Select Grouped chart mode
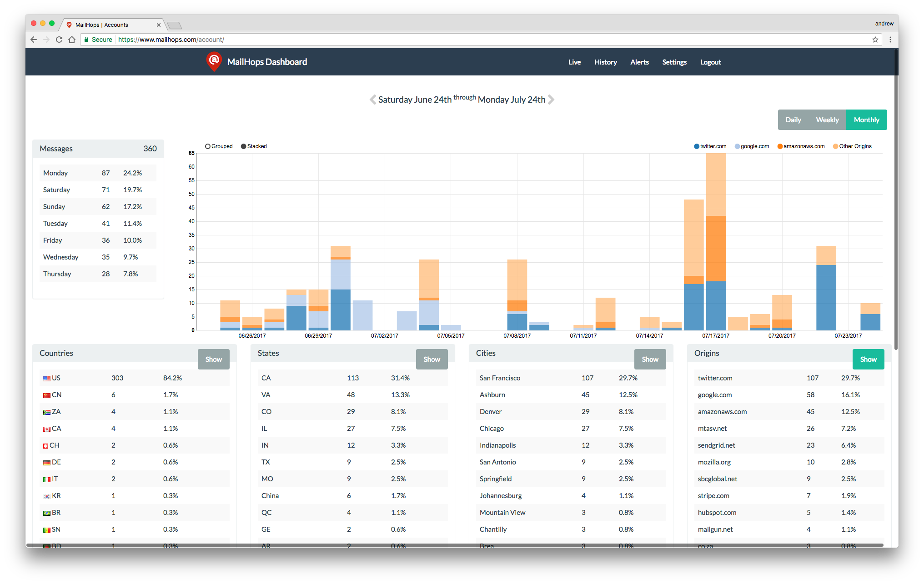Viewport: 924px width, 584px height. pos(219,146)
